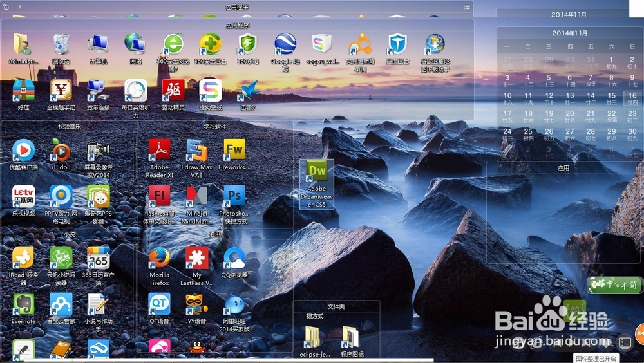
Task: Click 图标整理已开启 notification
Action: tap(596, 358)
